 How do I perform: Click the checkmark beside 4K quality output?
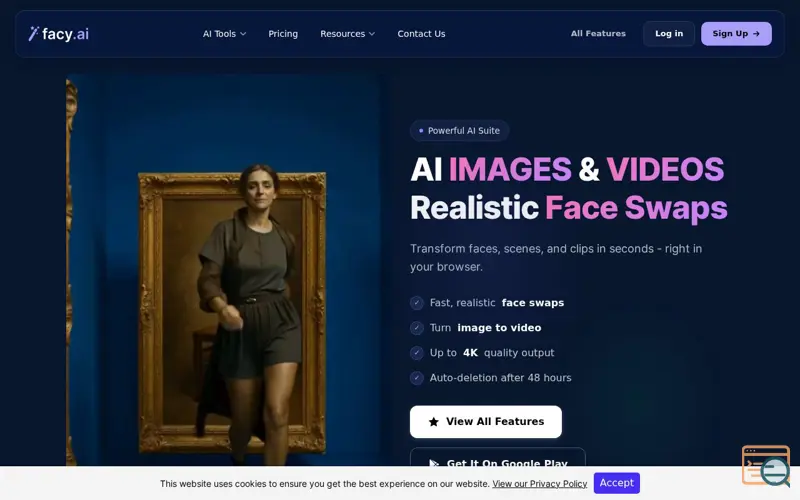click(x=417, y=353)
